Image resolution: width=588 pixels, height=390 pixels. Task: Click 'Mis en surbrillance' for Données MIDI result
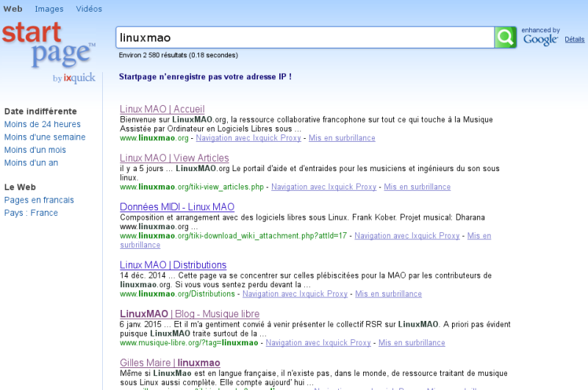[479, 236]
